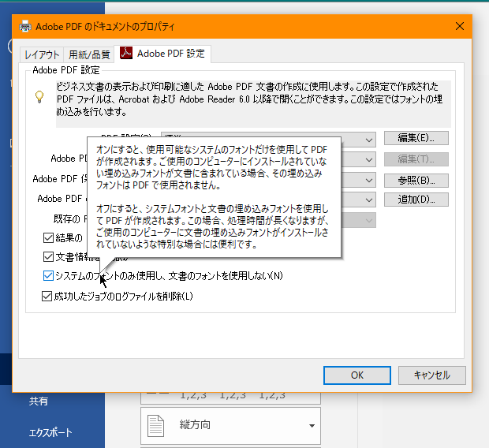This screenshot has height=448, width=489.
Task: Select the Adobe PDF 設定 tab
Action: (162, 54)
